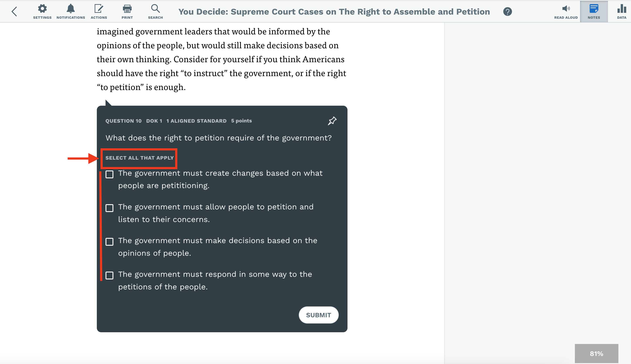
Task: Check 'government must create changes' option
Action: coord(109,174)
